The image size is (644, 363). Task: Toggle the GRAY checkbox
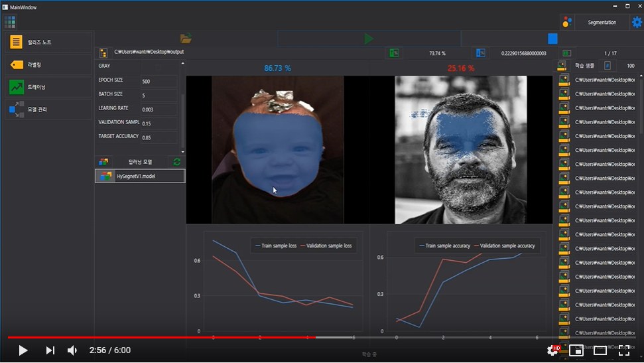pos(159,66)
